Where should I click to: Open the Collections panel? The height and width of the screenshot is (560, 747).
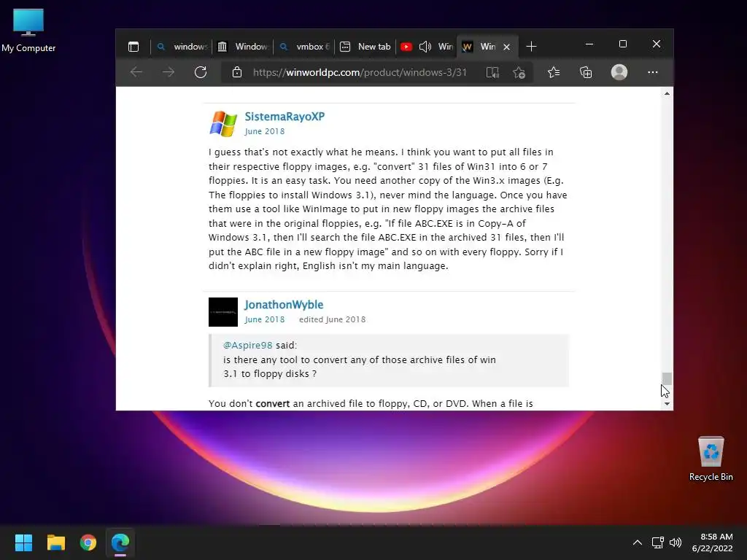[x=586, y=72]
